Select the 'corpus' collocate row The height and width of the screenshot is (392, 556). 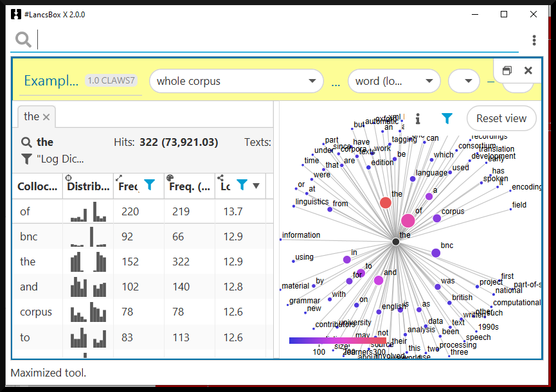[x=35, y=312]
